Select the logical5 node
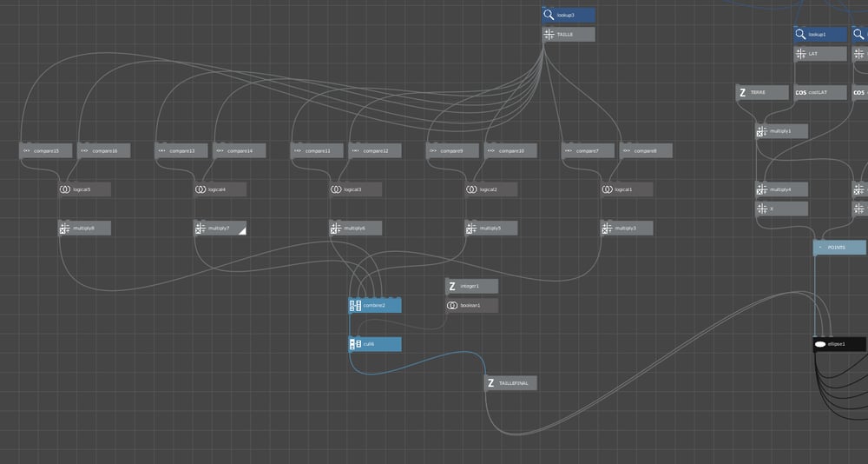 (85, 189)
